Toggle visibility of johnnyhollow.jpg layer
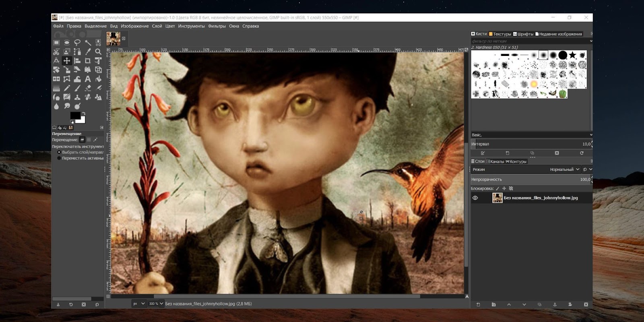The image size is (644, 322). click(x=475, y=198)
